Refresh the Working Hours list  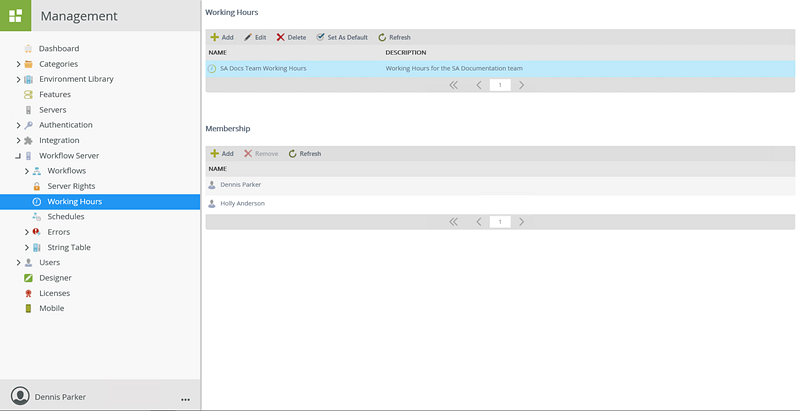click(x=394, y=37)
